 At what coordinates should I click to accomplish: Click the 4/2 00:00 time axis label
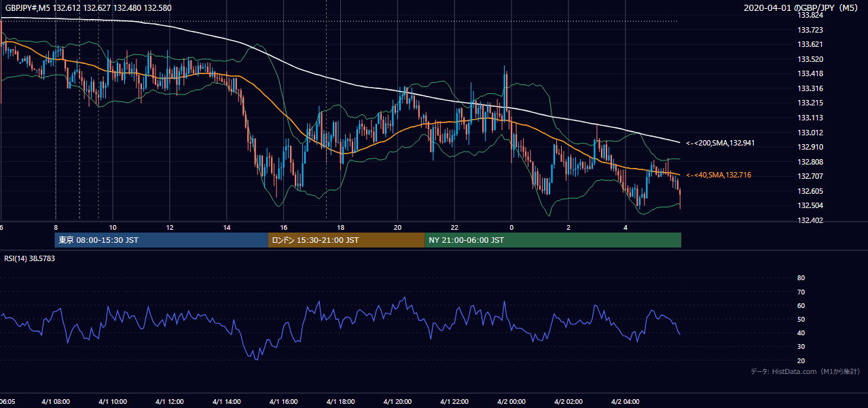[x=512, y=402]
